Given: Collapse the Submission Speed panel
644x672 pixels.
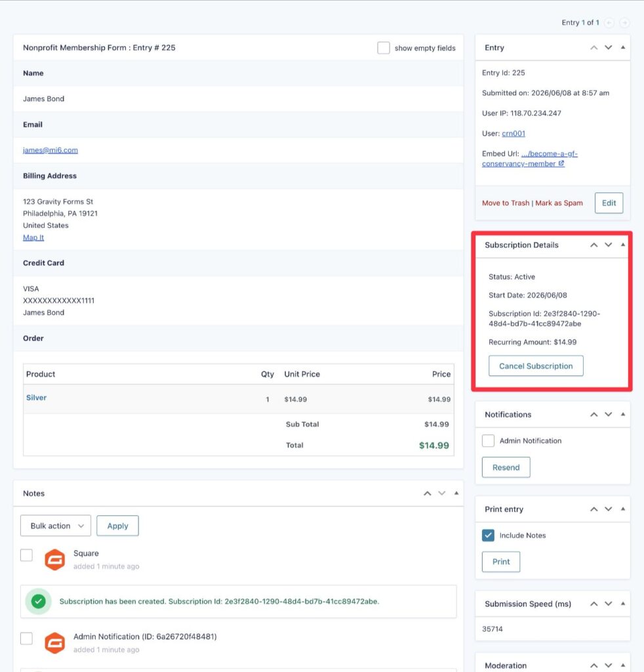Looking at the screenshot, I should (623, 604).
